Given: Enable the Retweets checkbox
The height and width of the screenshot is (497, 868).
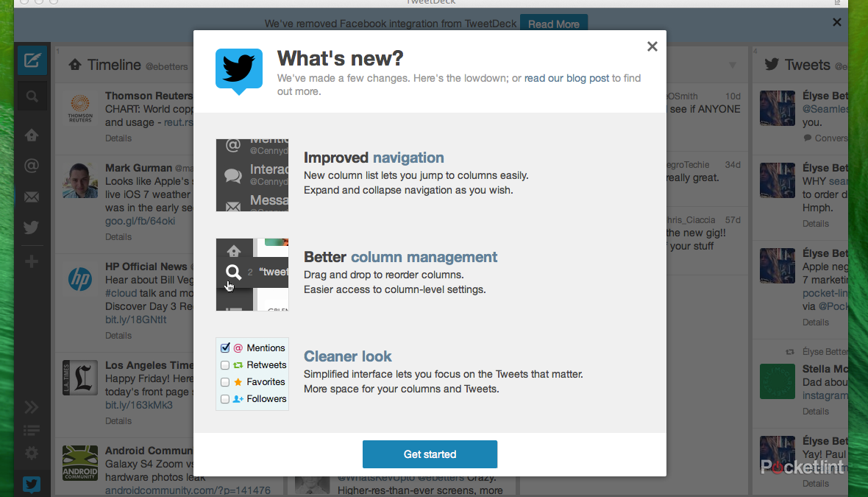Looking at the screenshot, I should click(x=224, y=364).
